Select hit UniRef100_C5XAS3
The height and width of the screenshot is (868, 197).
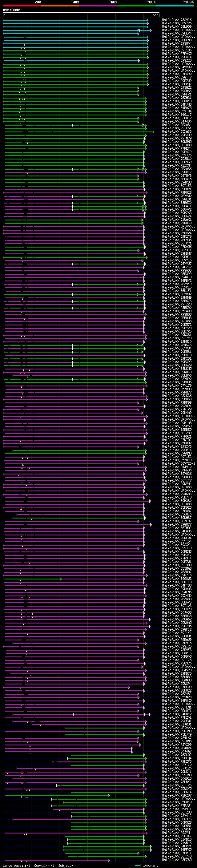coord(177,132)
